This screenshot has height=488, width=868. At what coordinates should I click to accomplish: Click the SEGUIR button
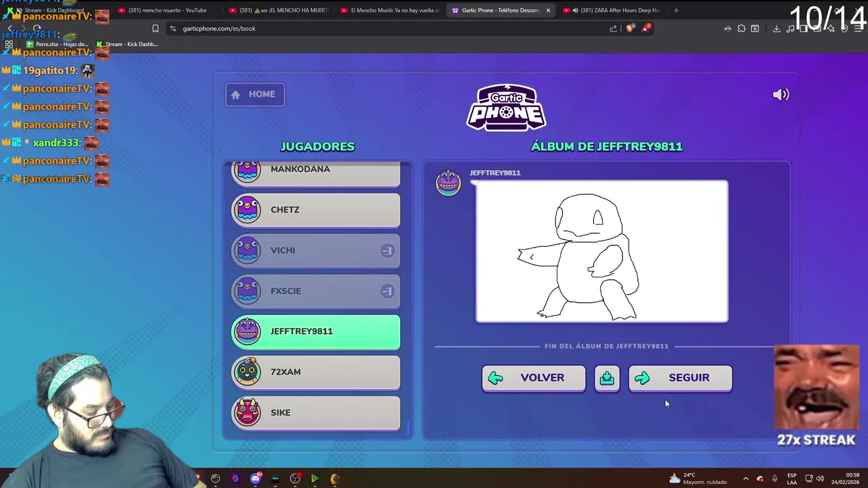[680, 378]
